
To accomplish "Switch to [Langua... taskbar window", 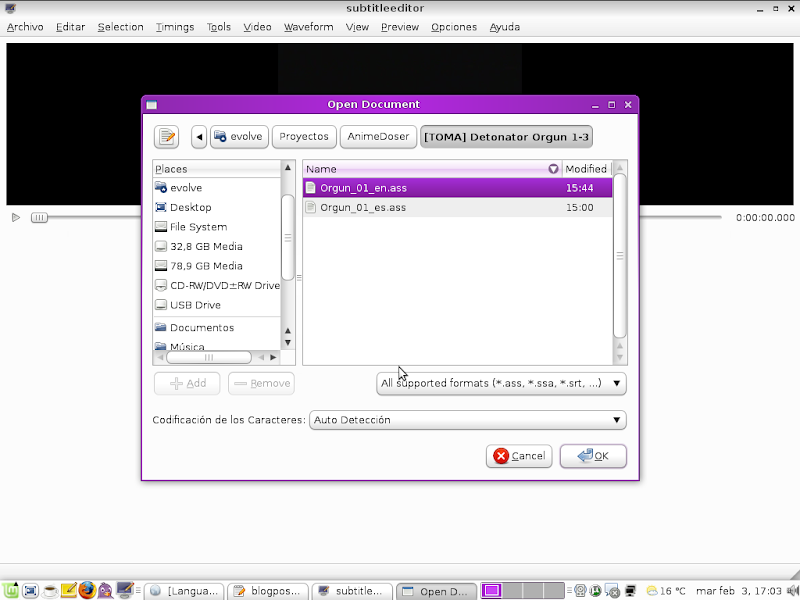I will 184,591.
